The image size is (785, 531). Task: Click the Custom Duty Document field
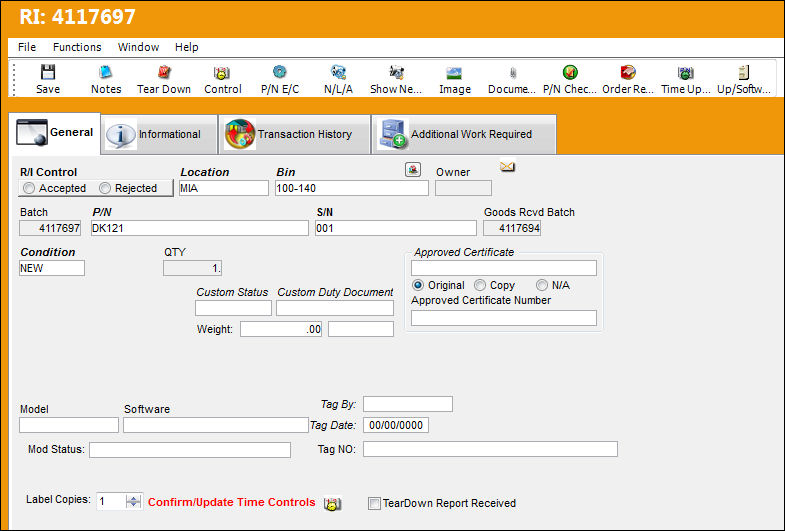335,308
